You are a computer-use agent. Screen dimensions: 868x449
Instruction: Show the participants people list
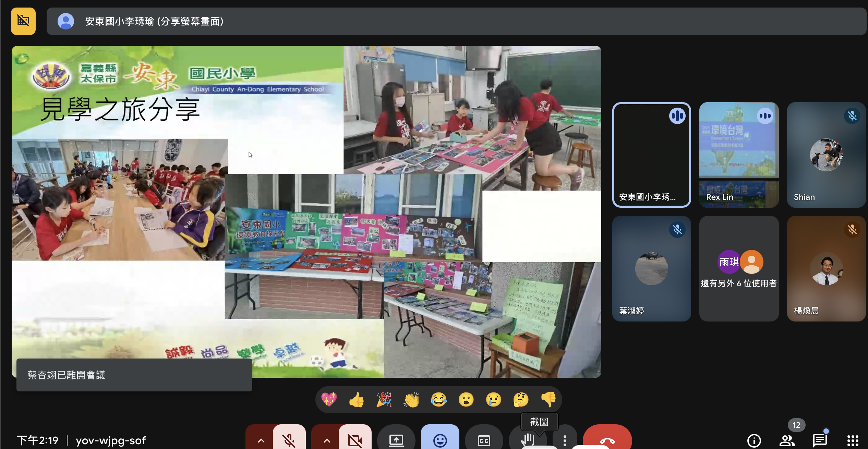coord(787,440)
